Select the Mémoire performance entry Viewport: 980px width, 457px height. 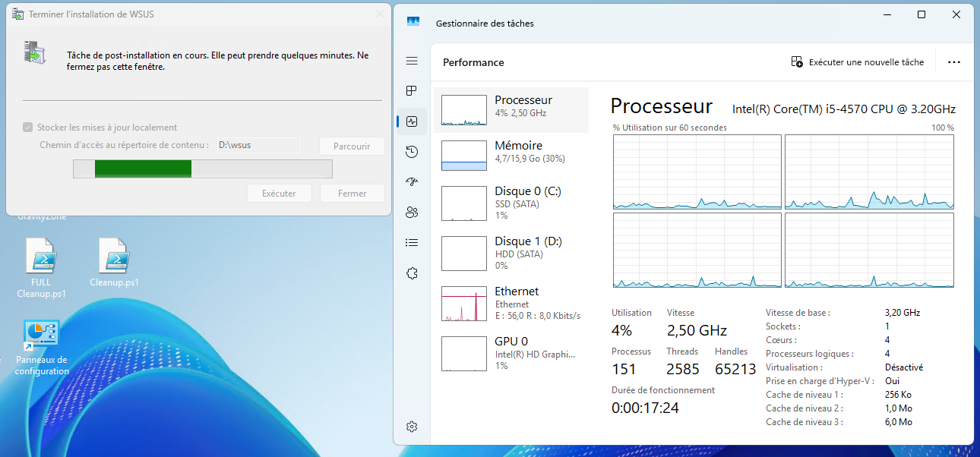pyautogui.click(x=511, y=155)
